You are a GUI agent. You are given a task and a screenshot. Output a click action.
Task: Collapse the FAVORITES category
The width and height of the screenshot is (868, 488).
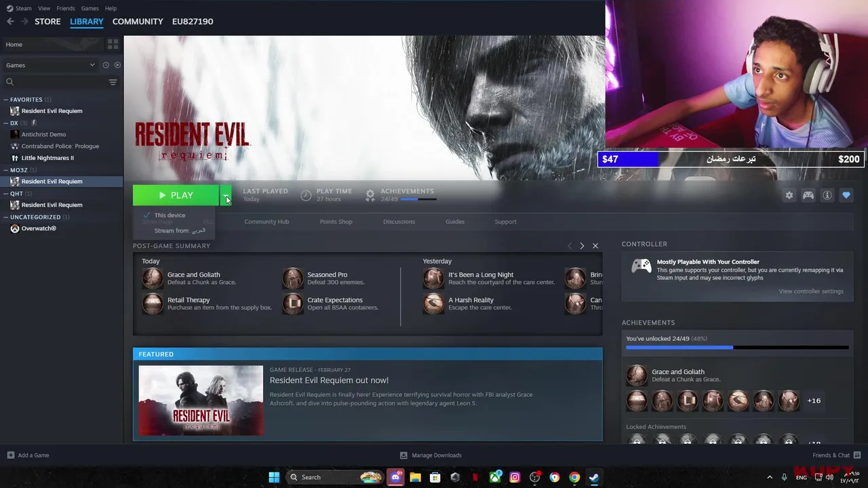(6, 100)
